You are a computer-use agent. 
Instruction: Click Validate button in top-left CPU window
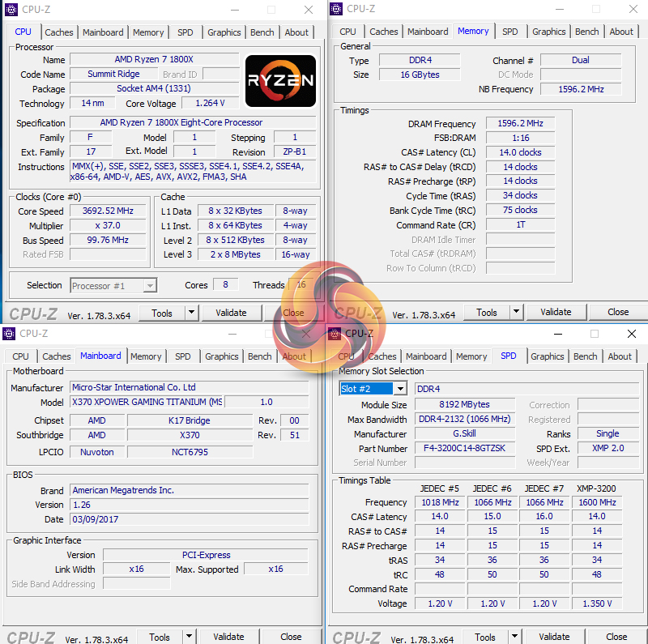[x=231, y=313]
